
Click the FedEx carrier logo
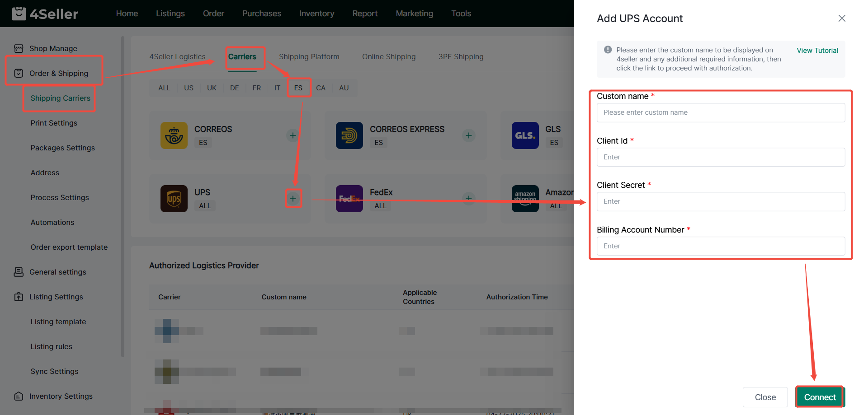tap(349, 199)
